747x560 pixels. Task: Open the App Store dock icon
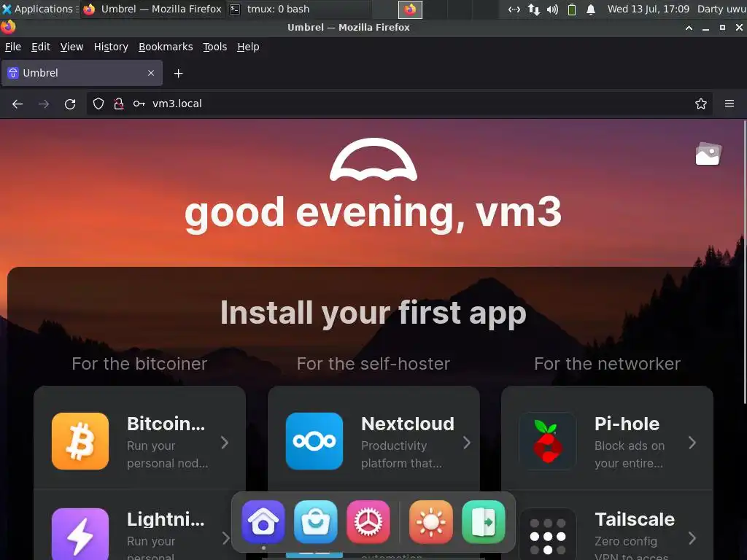point(315,522)
